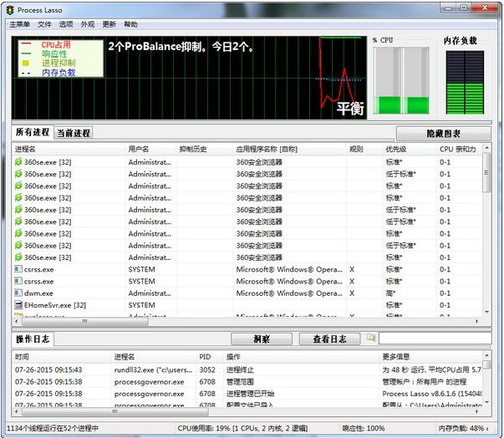The image size is (504, 438).
Task: Click the log filter icon beside 查看日志
Action: (371, 339)
